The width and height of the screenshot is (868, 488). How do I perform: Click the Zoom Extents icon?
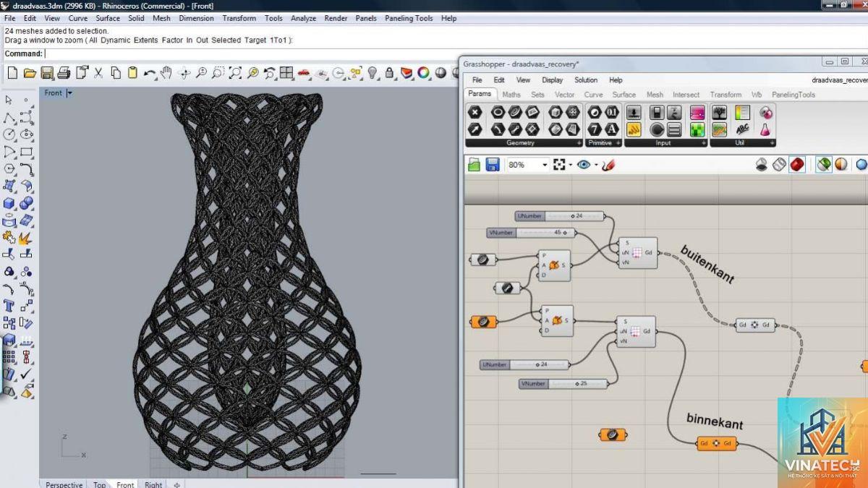235,73
